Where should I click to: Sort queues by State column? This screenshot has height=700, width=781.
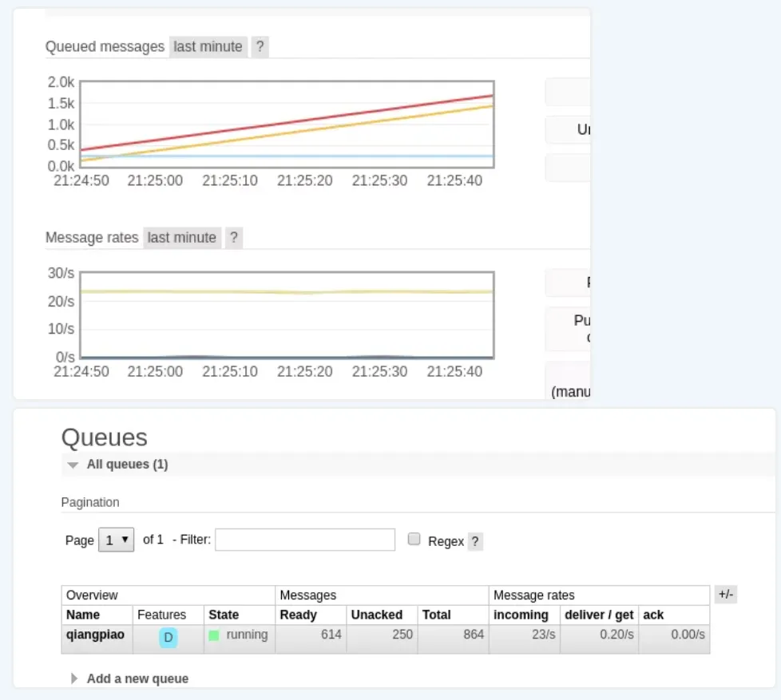224,615
